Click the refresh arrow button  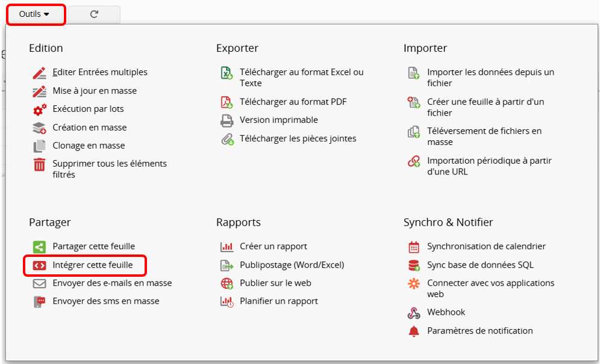tap(94, 14)
